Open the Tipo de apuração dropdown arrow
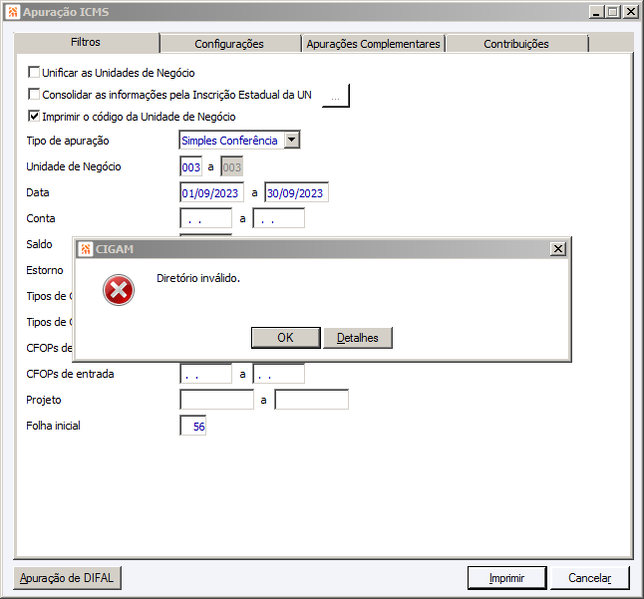This screenshot has height=599, width=644. (x=292, y=140)
